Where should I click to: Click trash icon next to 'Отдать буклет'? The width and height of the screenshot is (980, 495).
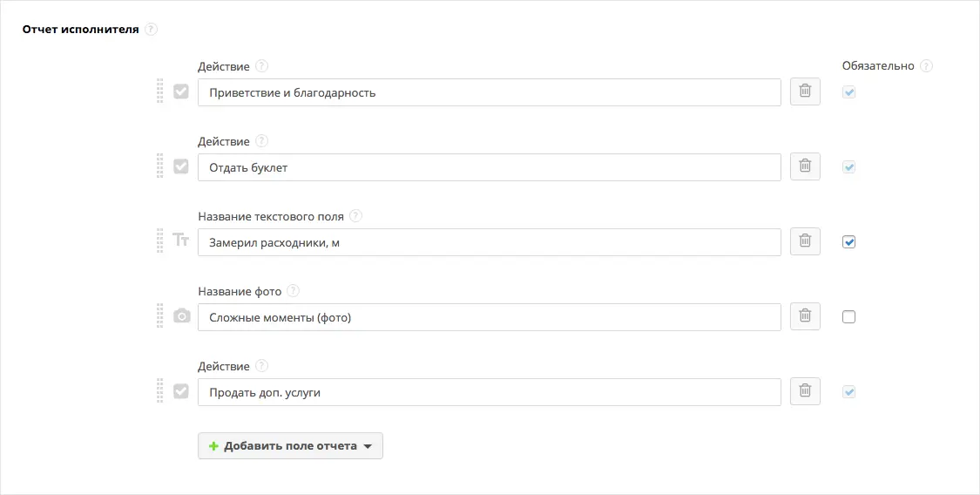pyautogui.click(x=805, y=166)
